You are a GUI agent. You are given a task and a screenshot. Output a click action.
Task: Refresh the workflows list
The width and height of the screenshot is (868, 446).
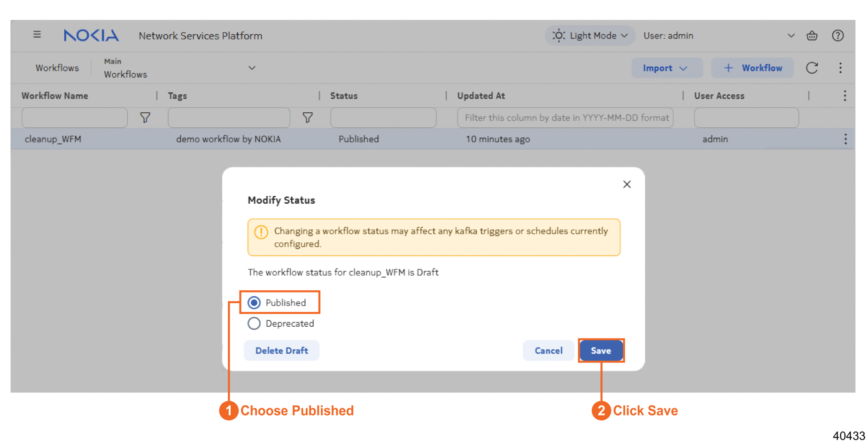tap(812, 68)
